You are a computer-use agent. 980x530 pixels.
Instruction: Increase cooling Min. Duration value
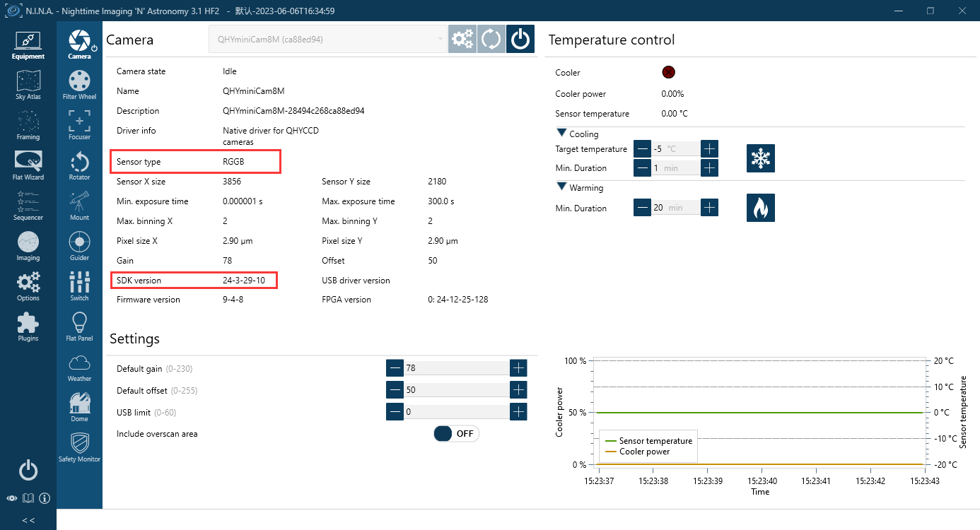tap(710, 168)
